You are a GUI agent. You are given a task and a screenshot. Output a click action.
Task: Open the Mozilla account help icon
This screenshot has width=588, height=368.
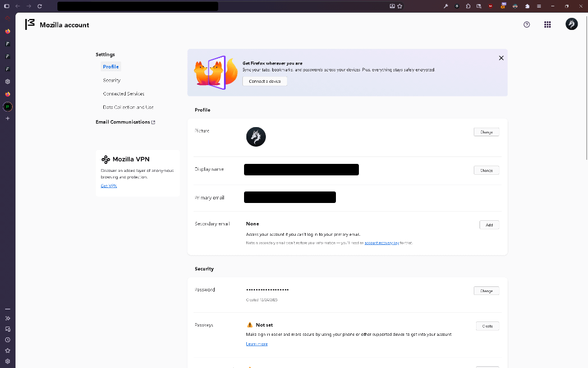527,24
